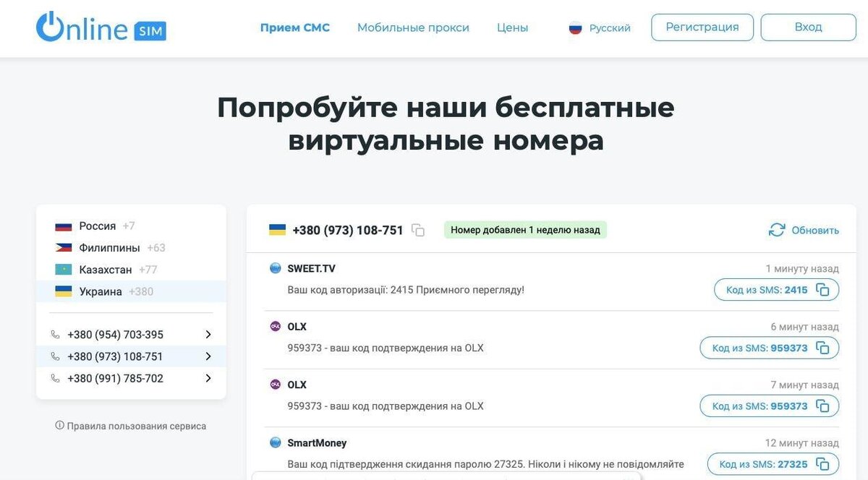Click the Philippines flag icon
The width and height of the screenshot is (868, 480).
(64, 247)
